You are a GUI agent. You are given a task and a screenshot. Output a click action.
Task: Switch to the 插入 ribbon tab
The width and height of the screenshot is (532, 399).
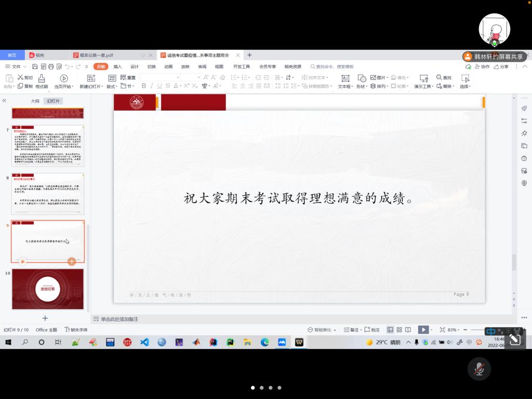click(118, 66)
